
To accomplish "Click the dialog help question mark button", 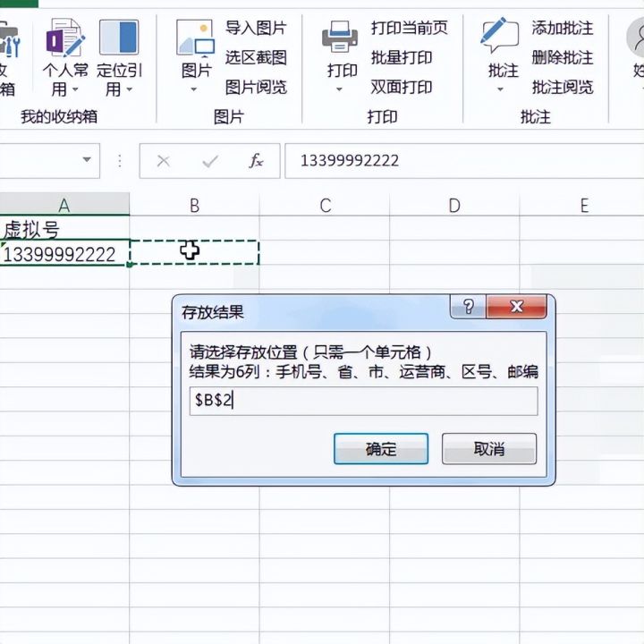I will [x=468, y=307].
